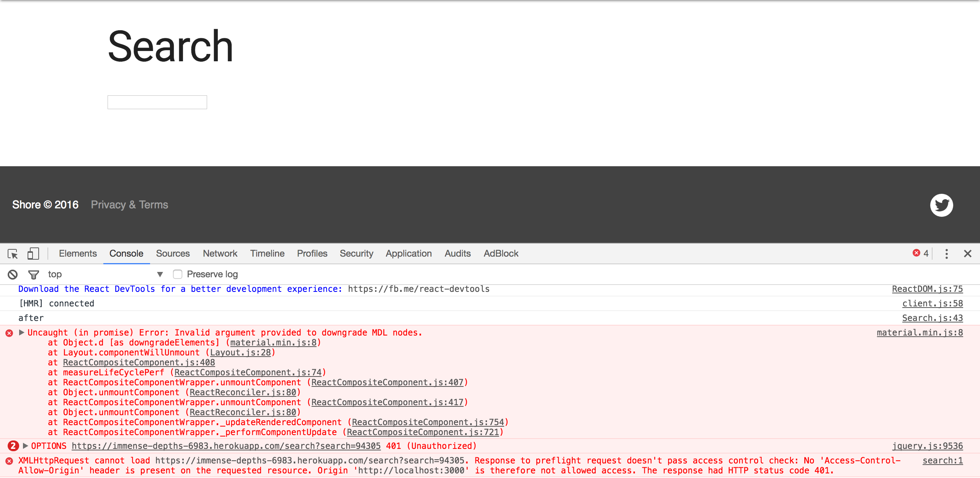
Task: Open Search.js:43 source link
Action: pos(933,318)
